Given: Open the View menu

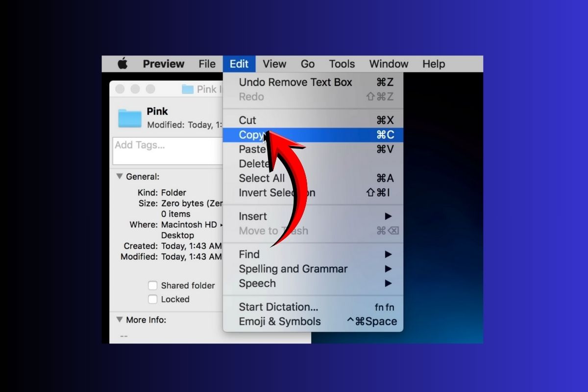Looking at the screenshot, I should click(x=274, y=64).
